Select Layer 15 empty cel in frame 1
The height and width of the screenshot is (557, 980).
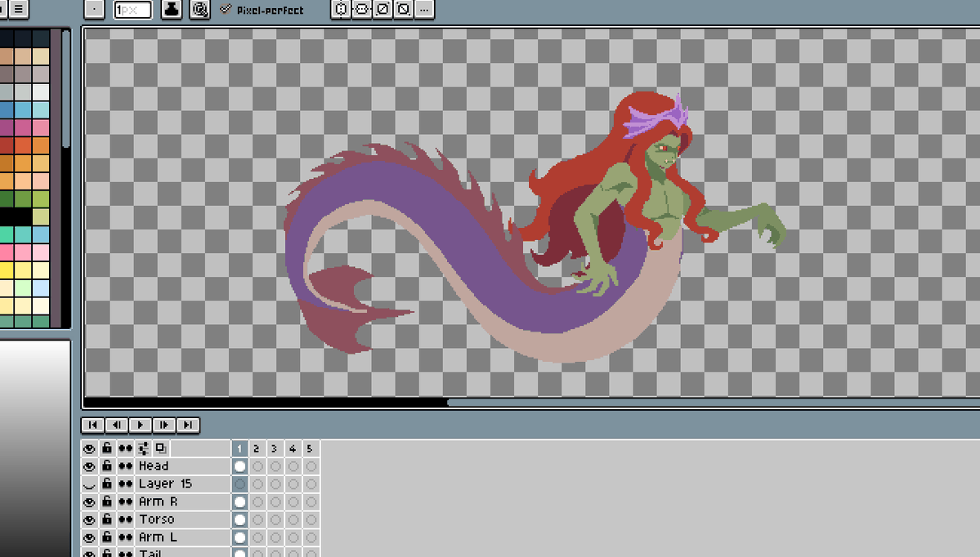[239, 484]
